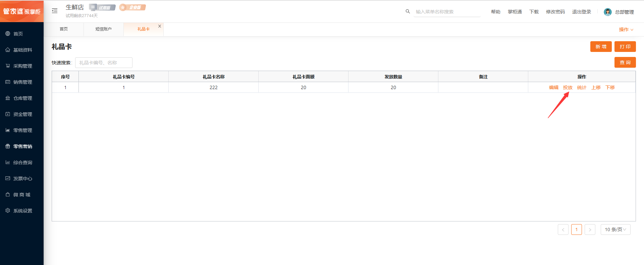Screen dimensions: 644x265
Task: Click the 礼品卡面额 column header
Action: click(x=304, y=77)
